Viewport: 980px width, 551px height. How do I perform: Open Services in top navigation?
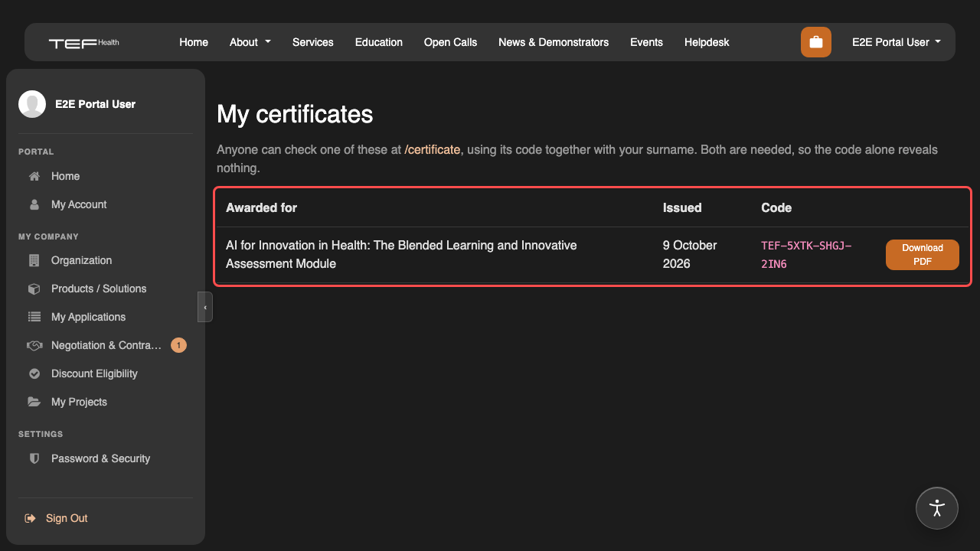pyautogui.click(x=313, y=42)
